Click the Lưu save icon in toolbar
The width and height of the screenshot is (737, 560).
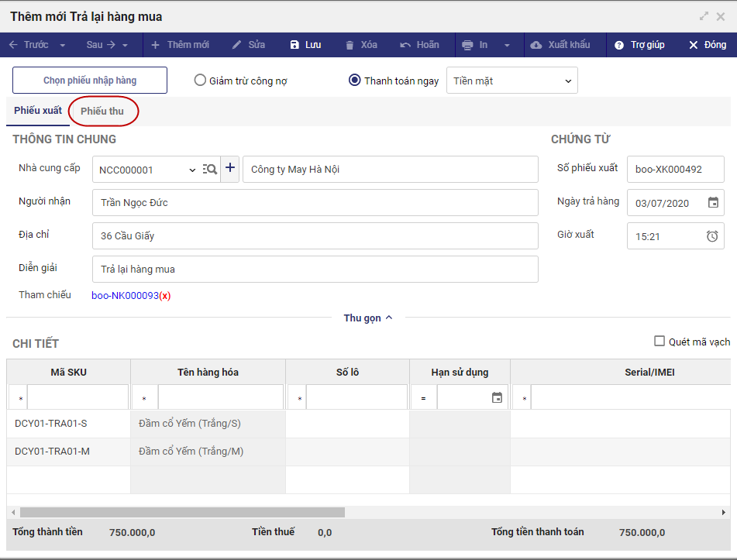click(294, 45)
